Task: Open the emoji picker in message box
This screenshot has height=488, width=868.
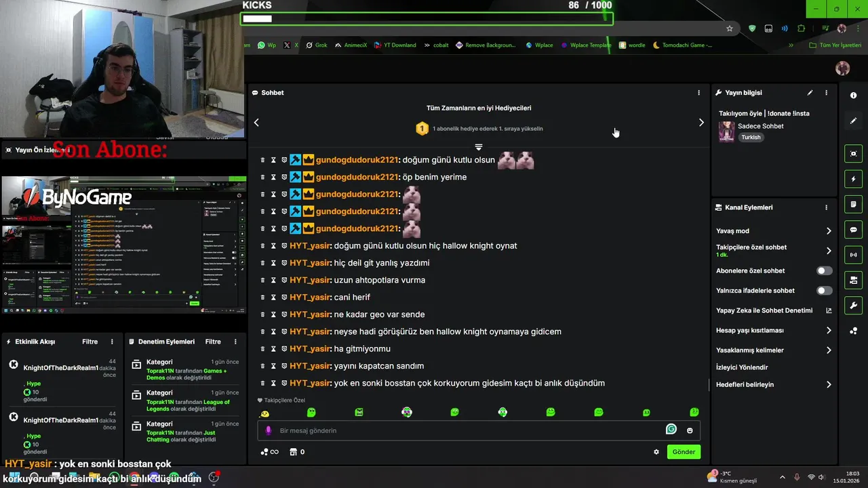Action: tap(690, 430)
